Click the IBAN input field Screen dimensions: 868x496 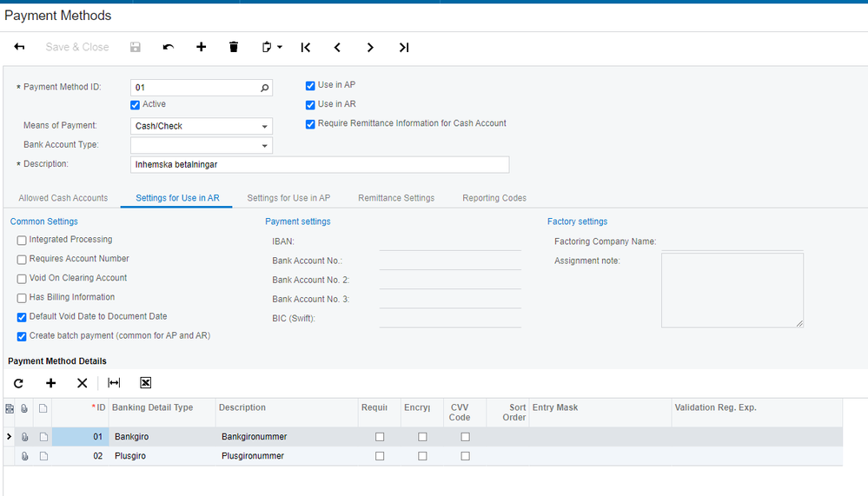point(450,241)
